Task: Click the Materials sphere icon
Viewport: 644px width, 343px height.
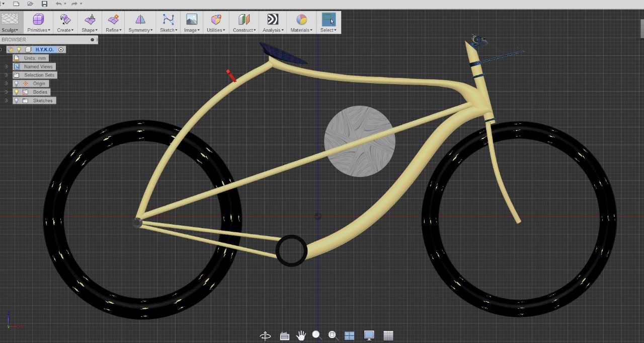Action: pos(301,20)
